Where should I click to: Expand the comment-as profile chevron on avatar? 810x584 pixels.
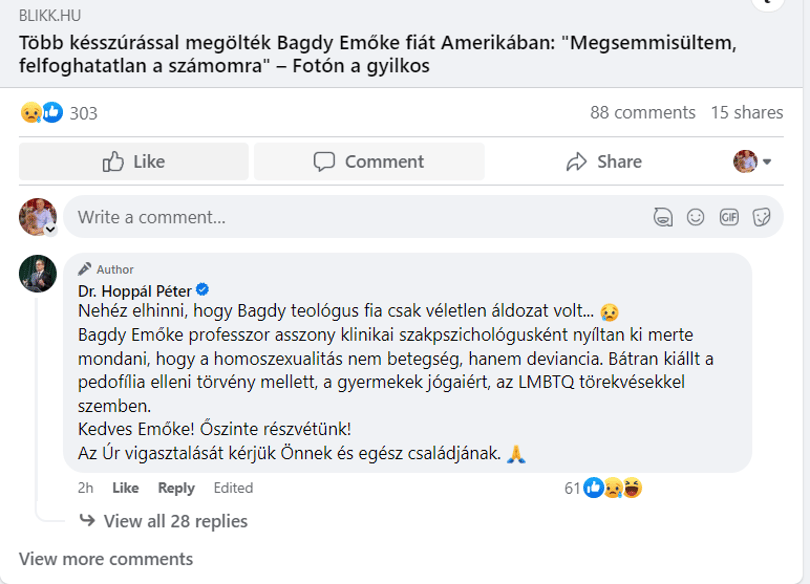(x=51, y=229)
